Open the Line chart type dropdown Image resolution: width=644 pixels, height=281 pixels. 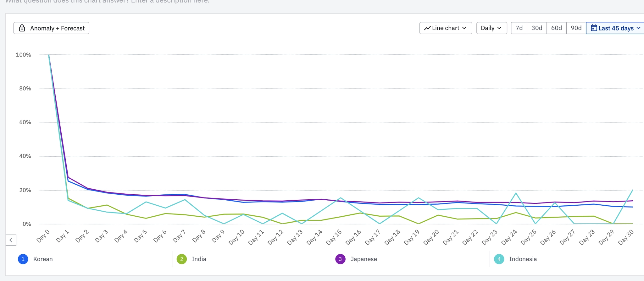click(445, 28)
